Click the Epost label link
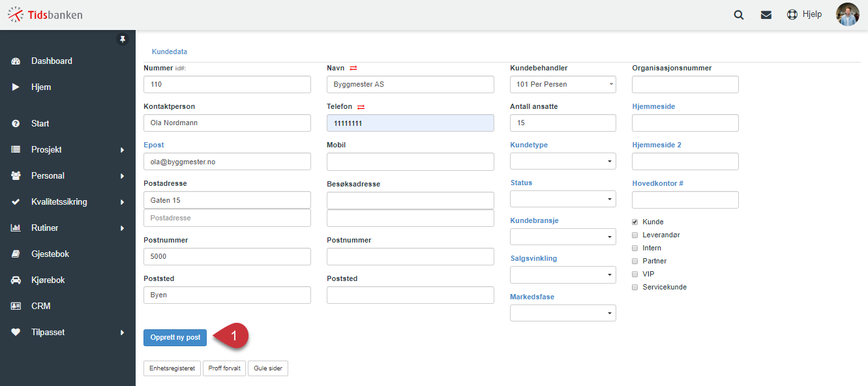This screenshot has height=386, width=868. coord(154,145)
